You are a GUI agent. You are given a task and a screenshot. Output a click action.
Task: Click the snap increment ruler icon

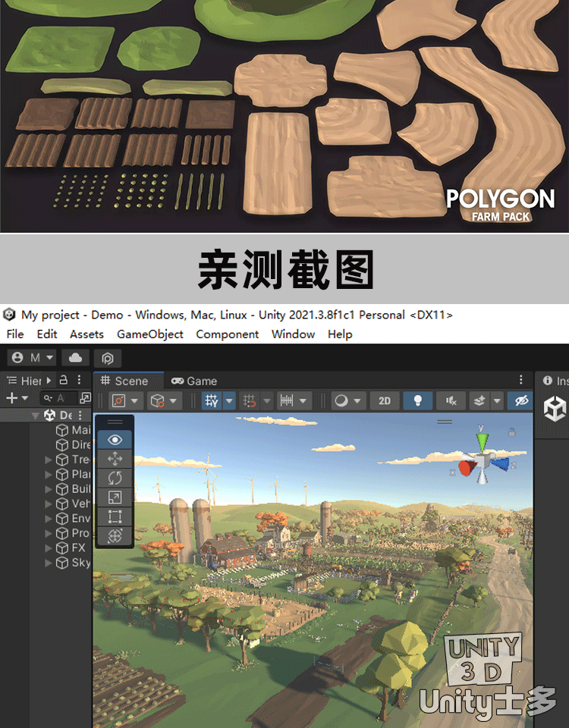coord(287,400)
